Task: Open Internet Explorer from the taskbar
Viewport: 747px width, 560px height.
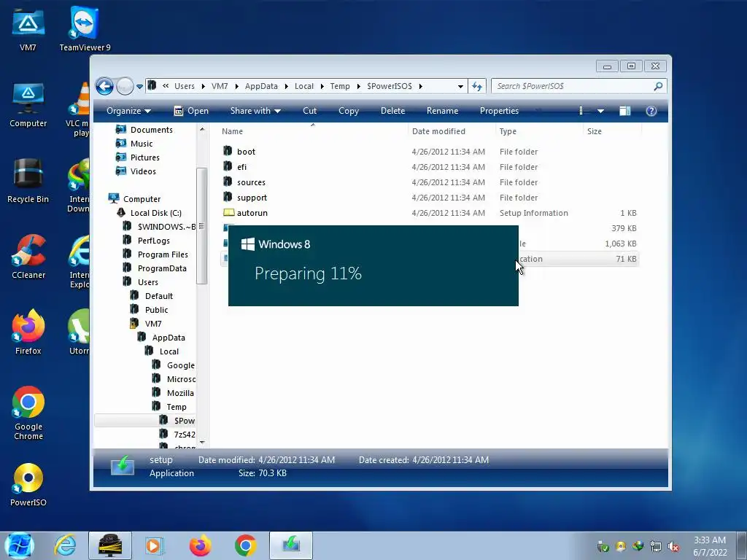Action: click(x=65, y=545)
